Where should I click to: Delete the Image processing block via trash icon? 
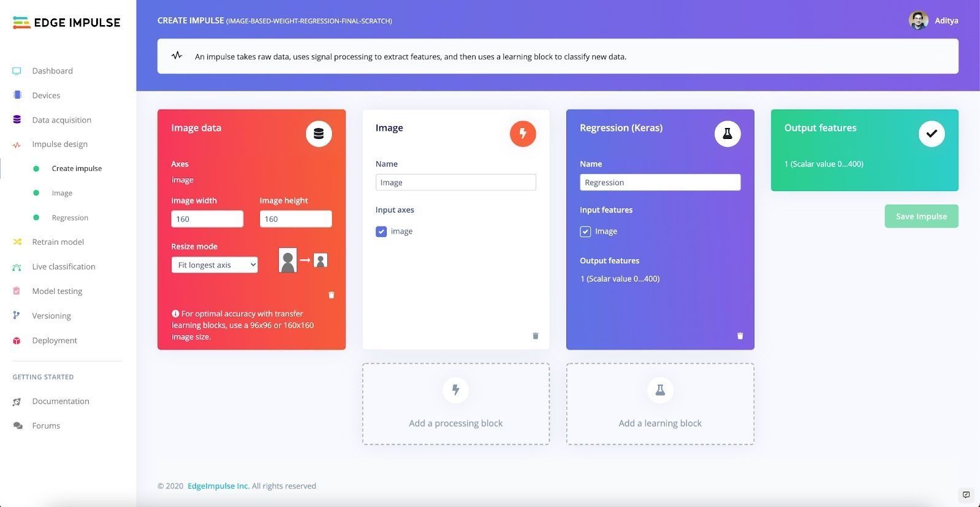coord(536,336)
